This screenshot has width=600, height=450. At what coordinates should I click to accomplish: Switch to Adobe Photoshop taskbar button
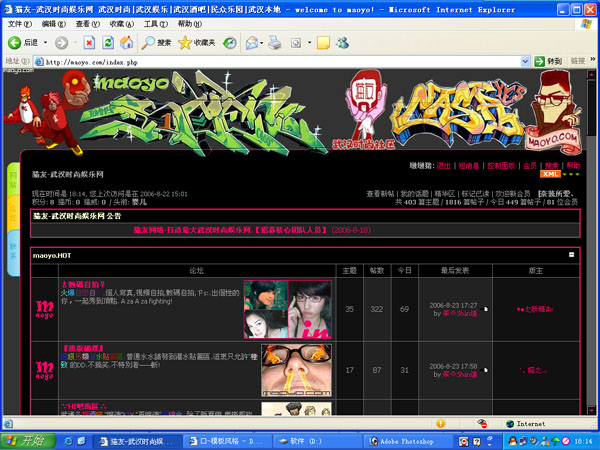click(x=407, y=441)
